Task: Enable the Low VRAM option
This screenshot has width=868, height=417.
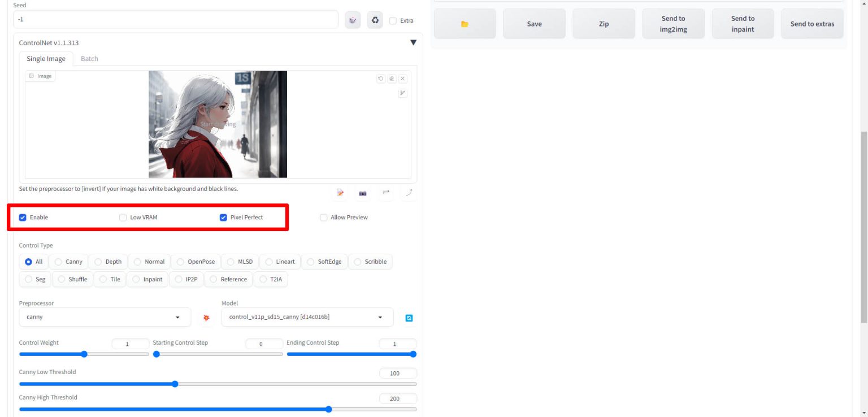Action: coord(123,218)
